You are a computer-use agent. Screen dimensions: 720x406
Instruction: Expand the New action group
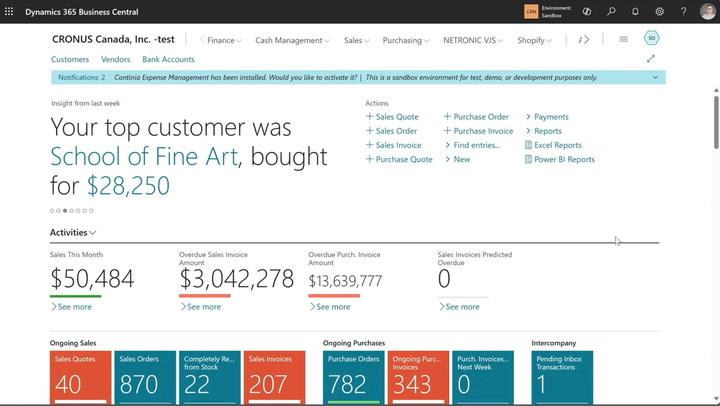[x=457, y=159]
